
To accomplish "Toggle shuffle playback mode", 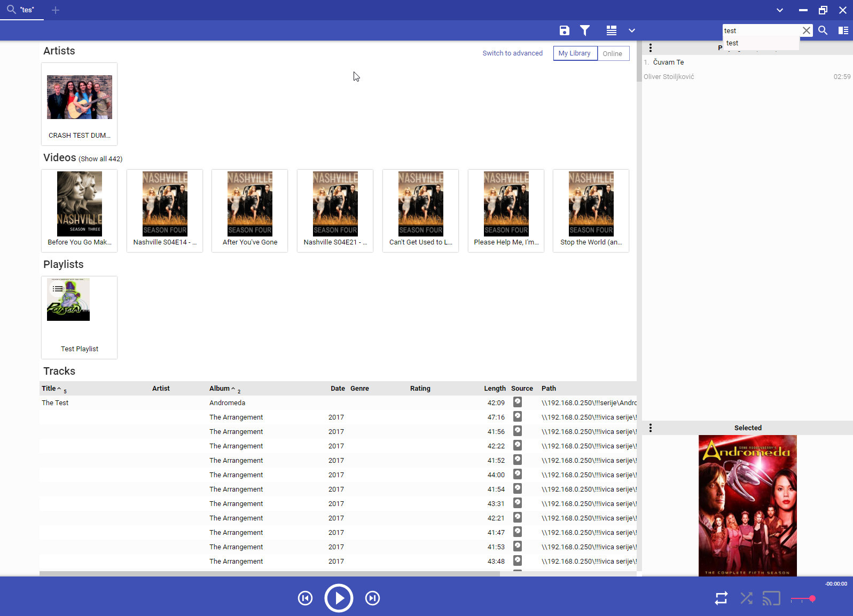I will [x=746, y=598].
